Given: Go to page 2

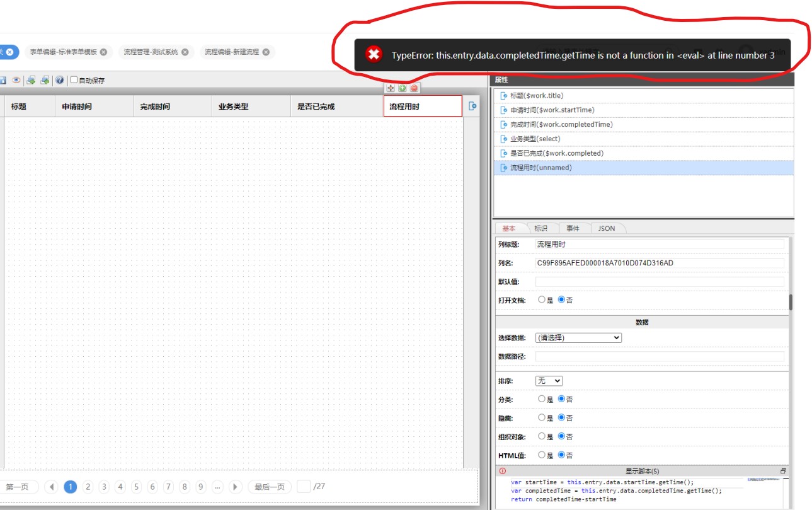Looking at the screenshot, I should (88, 487).
